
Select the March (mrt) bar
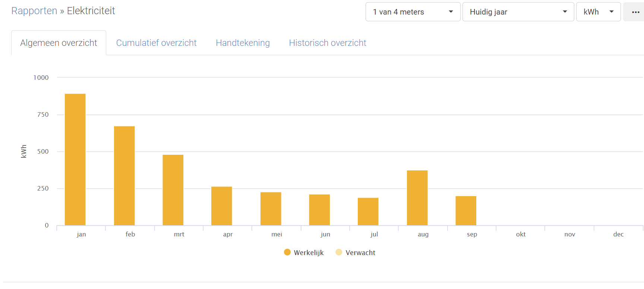[x=173, y=190]
